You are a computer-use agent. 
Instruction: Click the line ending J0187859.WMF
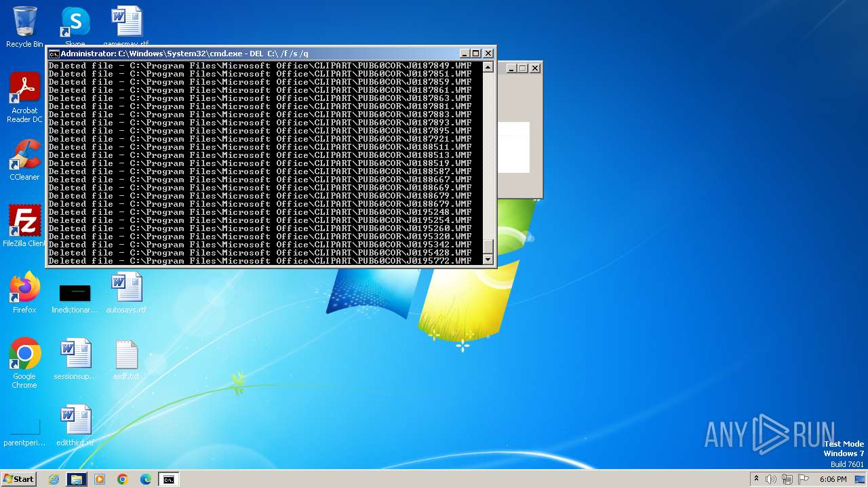click(x=260, y=82)
